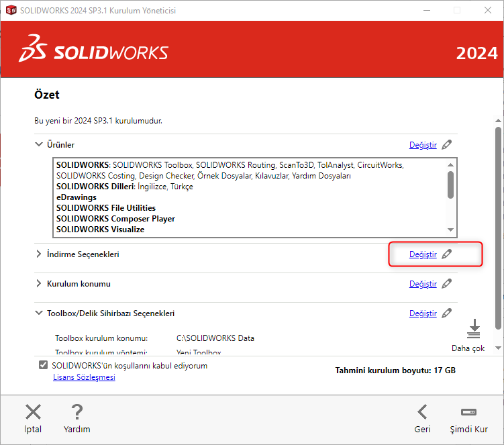504x445 pixels.
Task: Click the pencil icon beside Kurulum konumu
Action: tap(446, 284)
